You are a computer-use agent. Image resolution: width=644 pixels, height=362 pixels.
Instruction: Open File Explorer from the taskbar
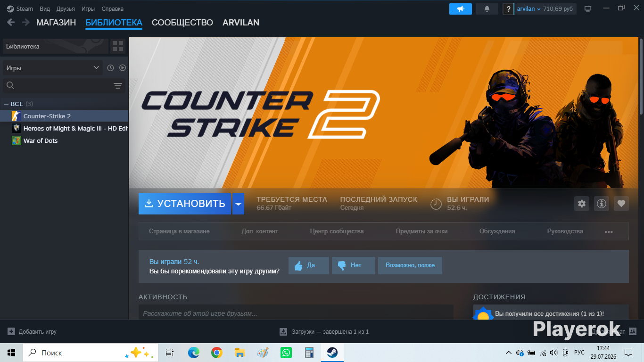point(240,353)
